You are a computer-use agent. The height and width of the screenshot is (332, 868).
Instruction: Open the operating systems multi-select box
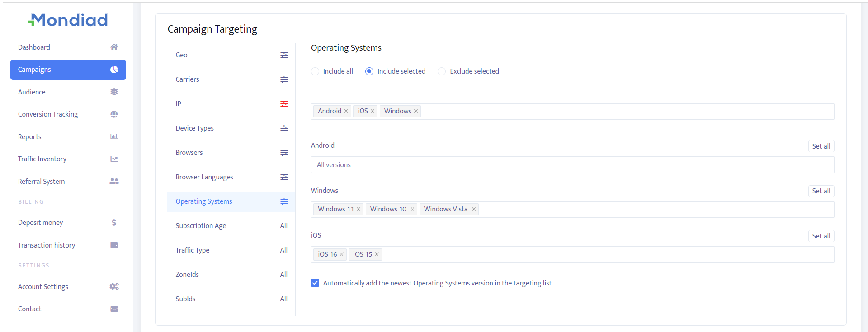pos(626,112)
